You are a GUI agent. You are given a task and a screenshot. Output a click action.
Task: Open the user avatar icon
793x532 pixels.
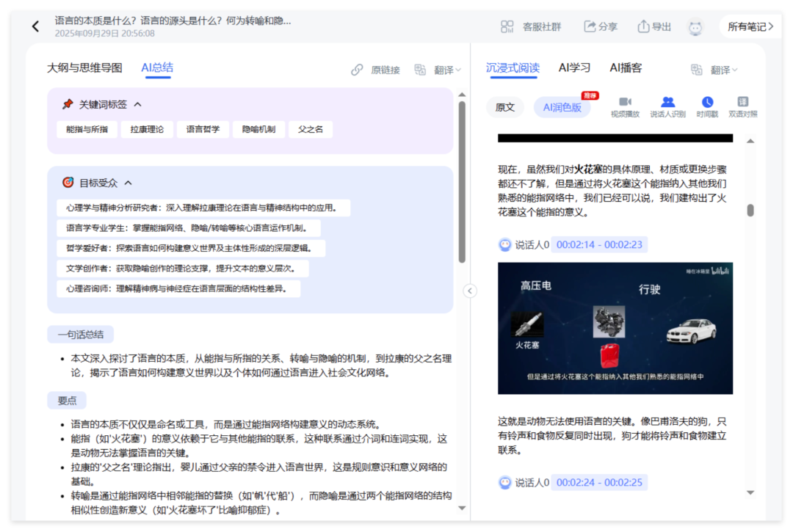[695, 27]
